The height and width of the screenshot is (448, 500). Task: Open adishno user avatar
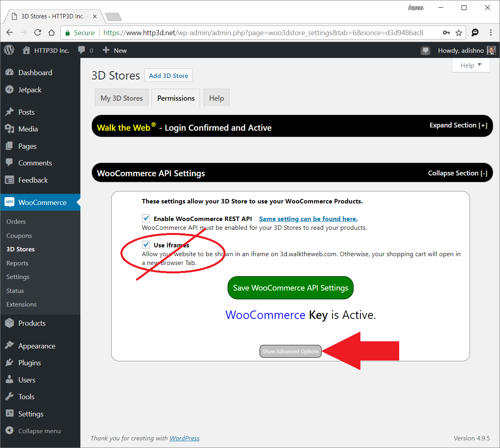pos(491,50)
